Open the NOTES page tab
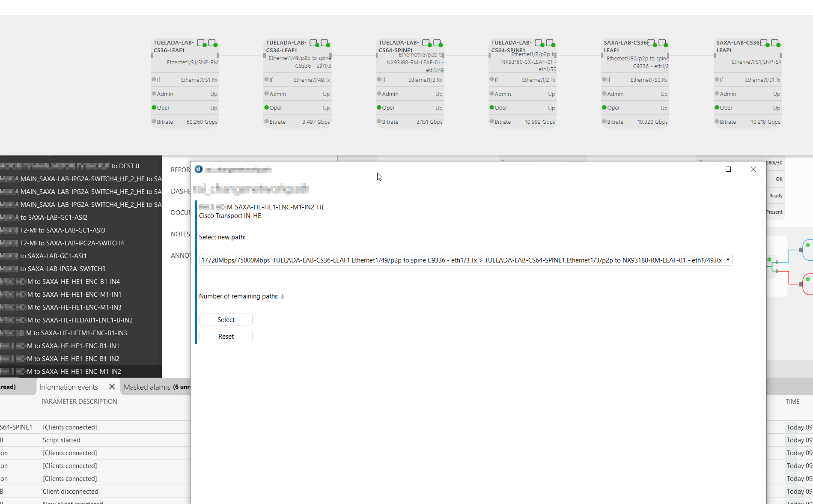This screenshot has height=504, width=813. tap(180, 234)
